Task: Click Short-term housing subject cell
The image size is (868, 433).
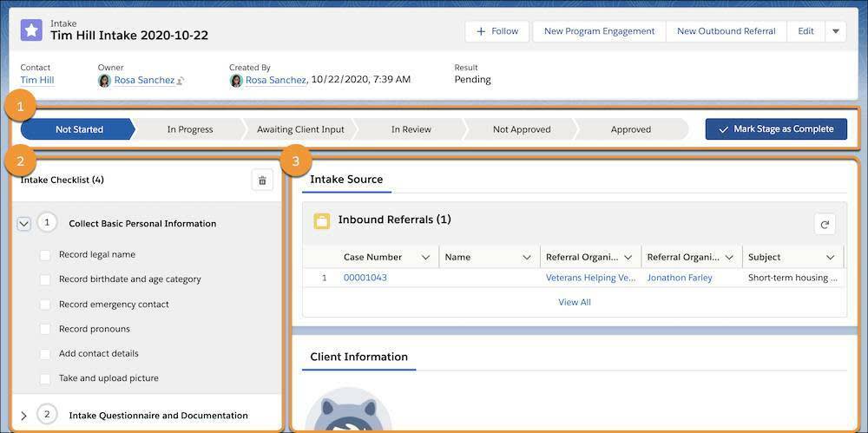Action: 792,278
